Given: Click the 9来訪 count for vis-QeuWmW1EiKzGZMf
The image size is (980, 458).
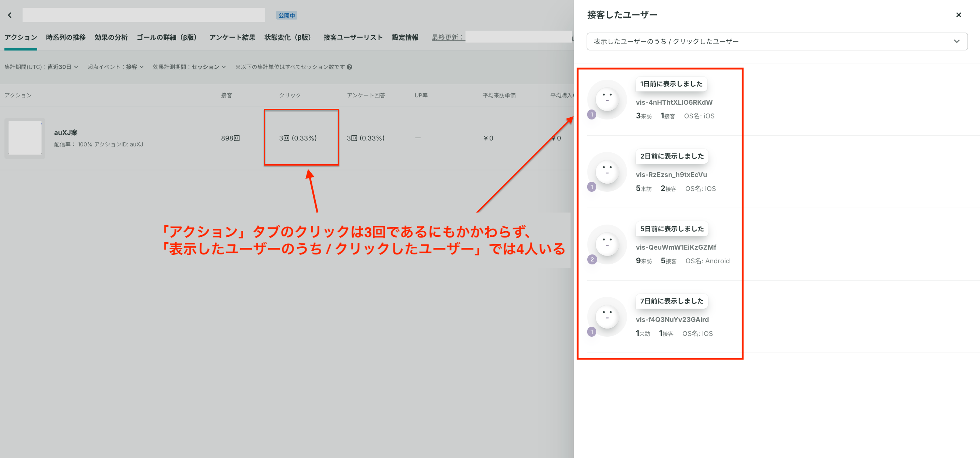Looking at the screenshot, I should 644,261.
